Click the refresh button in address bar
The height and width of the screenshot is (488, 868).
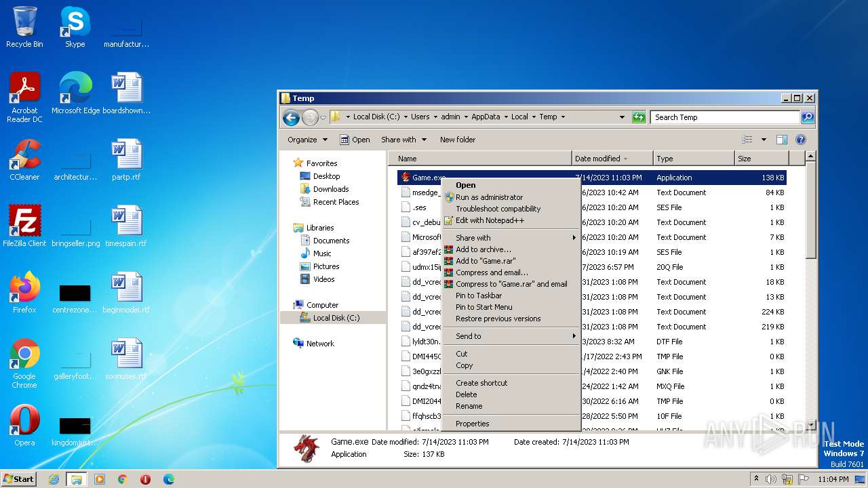639,117
